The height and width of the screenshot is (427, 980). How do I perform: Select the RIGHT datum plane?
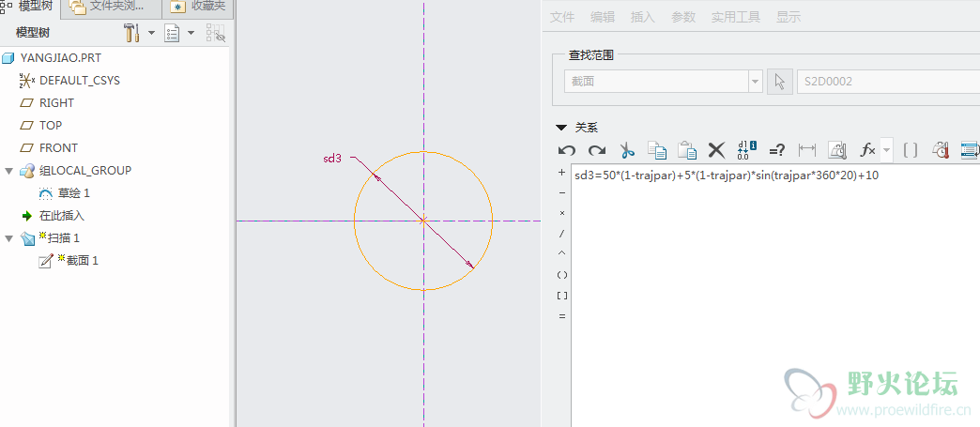pyautogui.click(x=56, y=103)
